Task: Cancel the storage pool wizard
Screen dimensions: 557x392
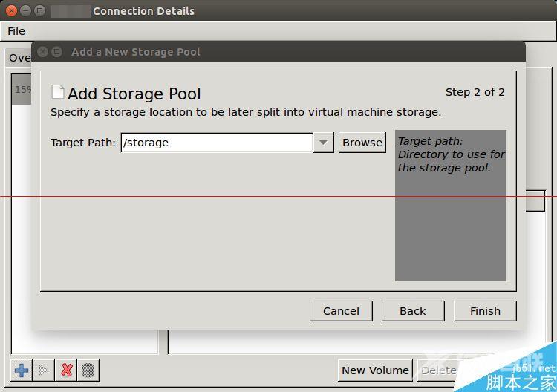Action: [x=341, y=311]
